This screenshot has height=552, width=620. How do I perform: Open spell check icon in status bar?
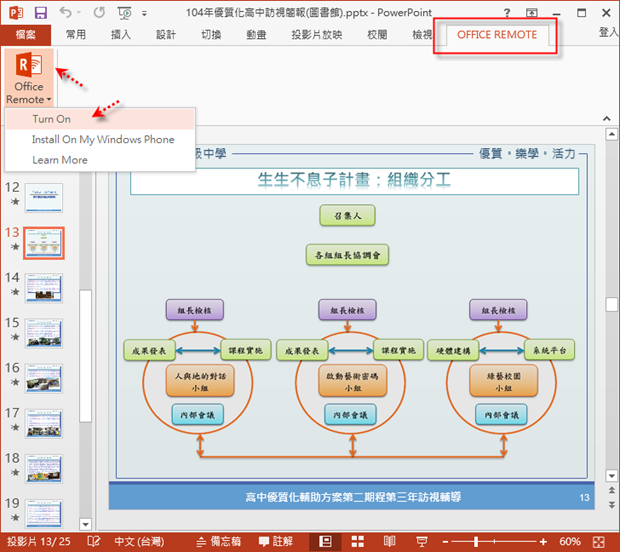[x=94, y=541]
